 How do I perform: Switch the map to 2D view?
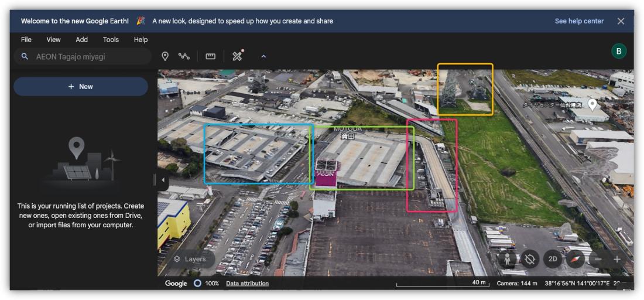pos(553,260)
